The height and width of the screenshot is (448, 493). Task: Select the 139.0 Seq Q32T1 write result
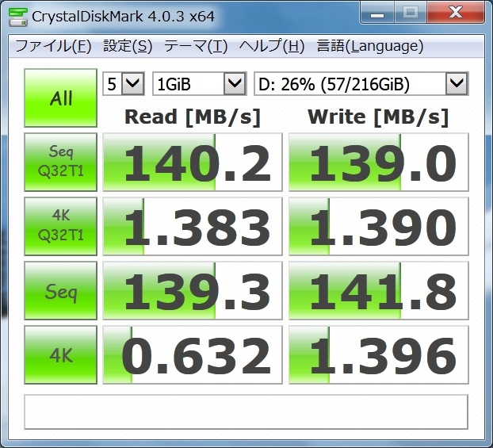coord(379,162)
